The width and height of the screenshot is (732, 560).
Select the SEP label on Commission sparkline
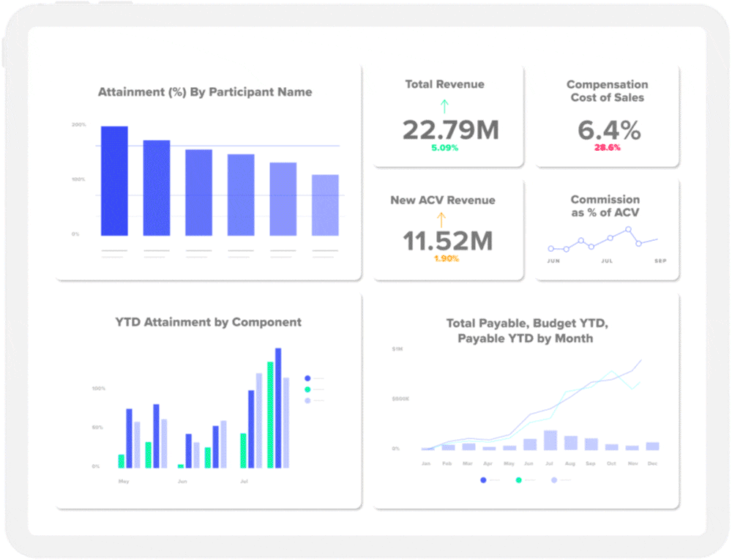tap(659, 260)
